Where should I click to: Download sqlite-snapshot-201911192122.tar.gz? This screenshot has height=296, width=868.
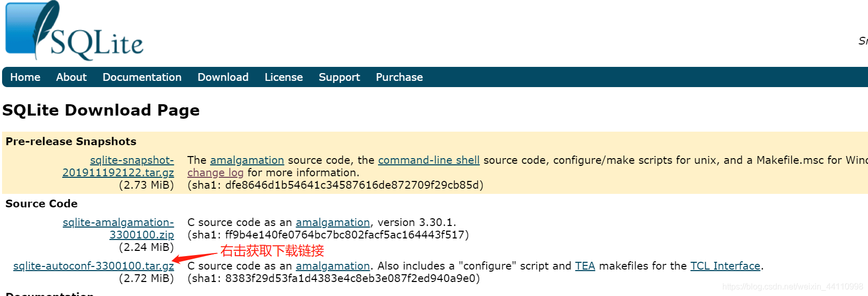pyautogui.click(x=118, y=172)
